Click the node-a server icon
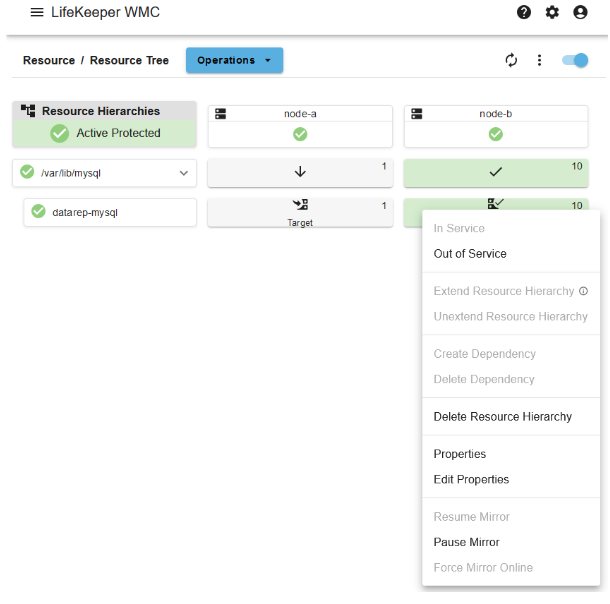 (220, 114)
